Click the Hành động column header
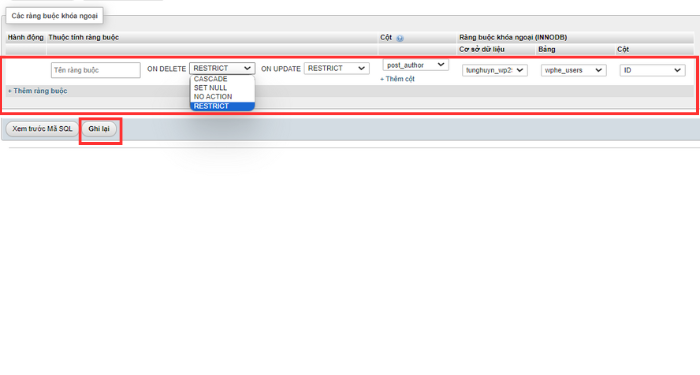 [x=25, y=38]
